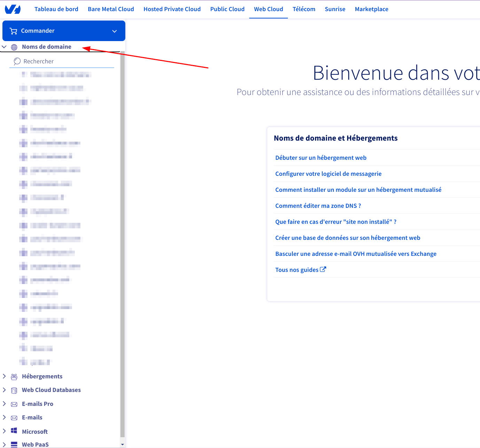Open the Marketplace tab
This screenshot has height=448, width=480.
click(x=372, y=9)
